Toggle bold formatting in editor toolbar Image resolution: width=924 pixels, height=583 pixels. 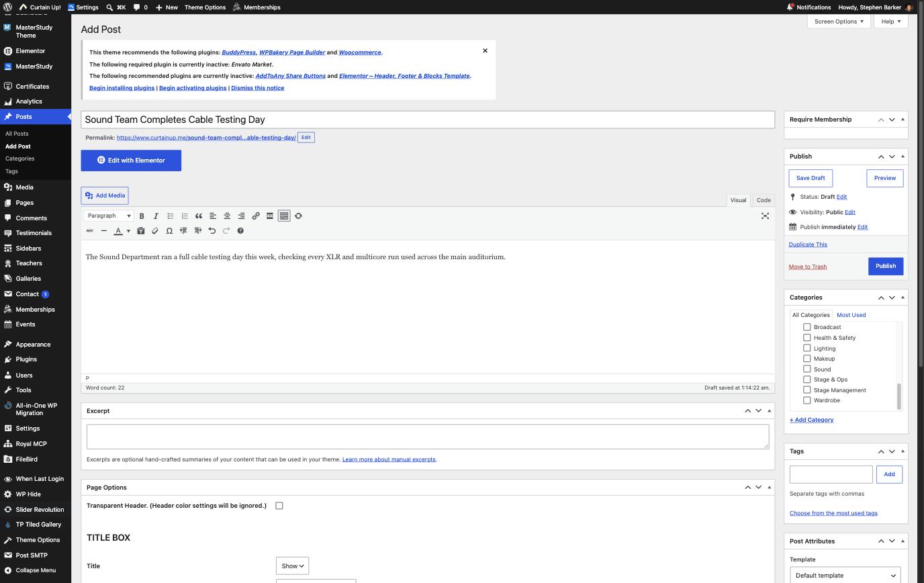[142, 216]
